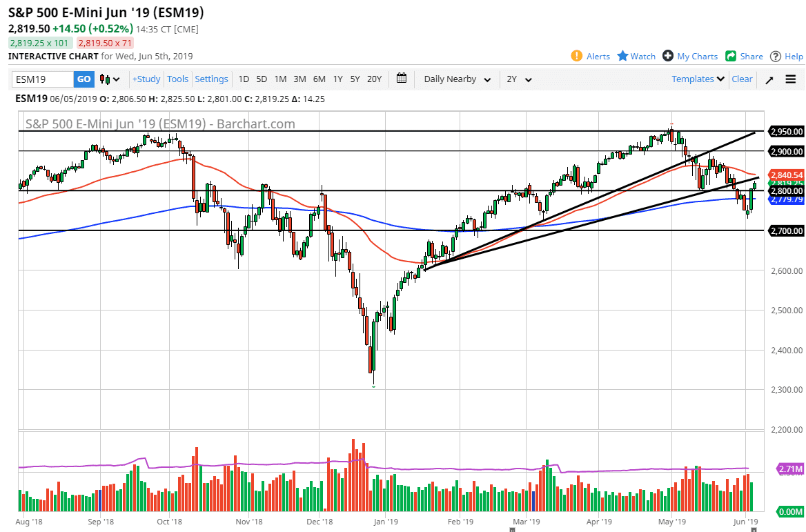
Task: Switch chart to 1Y range
Action: [337, 79]
